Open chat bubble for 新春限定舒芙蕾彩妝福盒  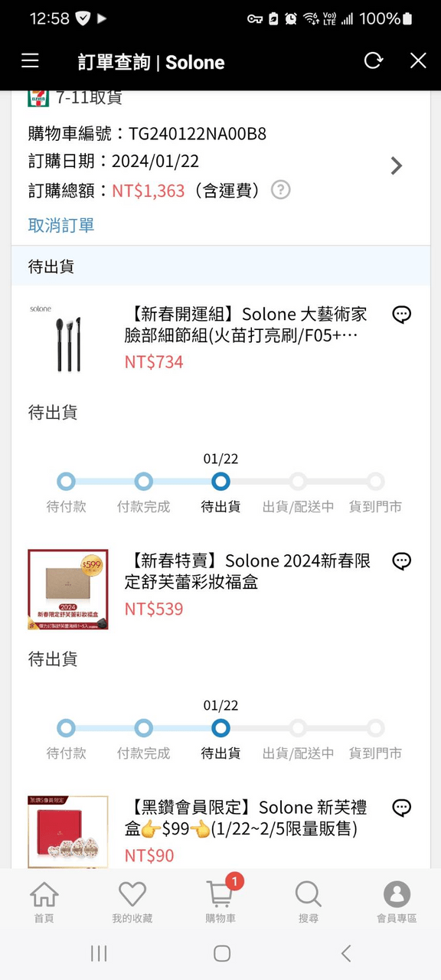click(x=401, y=560)
